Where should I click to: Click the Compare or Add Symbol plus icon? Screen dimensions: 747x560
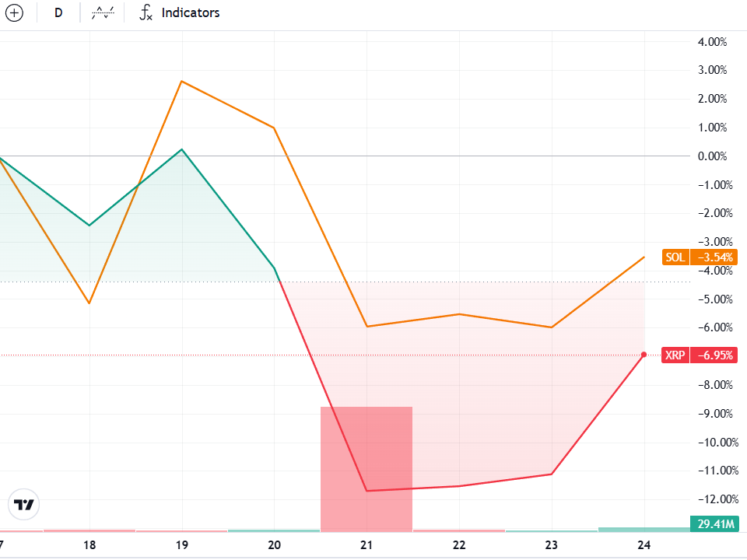[16, 13]
